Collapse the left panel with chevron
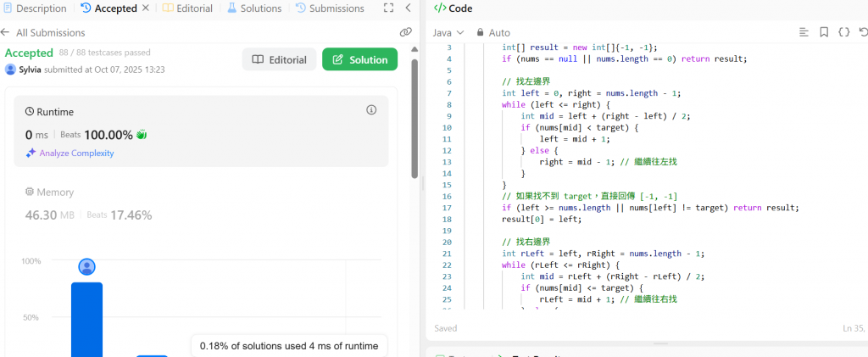 (x=408, y=8)
